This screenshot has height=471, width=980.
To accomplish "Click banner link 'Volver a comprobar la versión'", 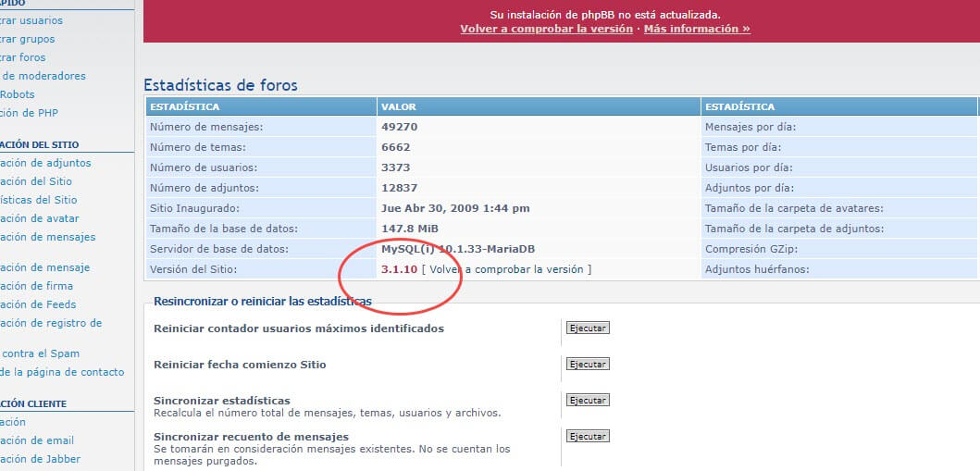I will 546,29.
